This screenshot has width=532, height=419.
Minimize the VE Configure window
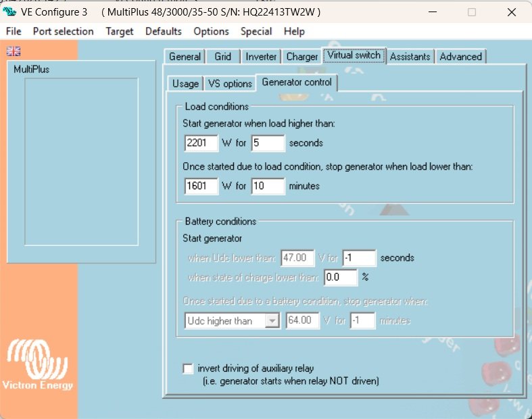tap(432, 12)
